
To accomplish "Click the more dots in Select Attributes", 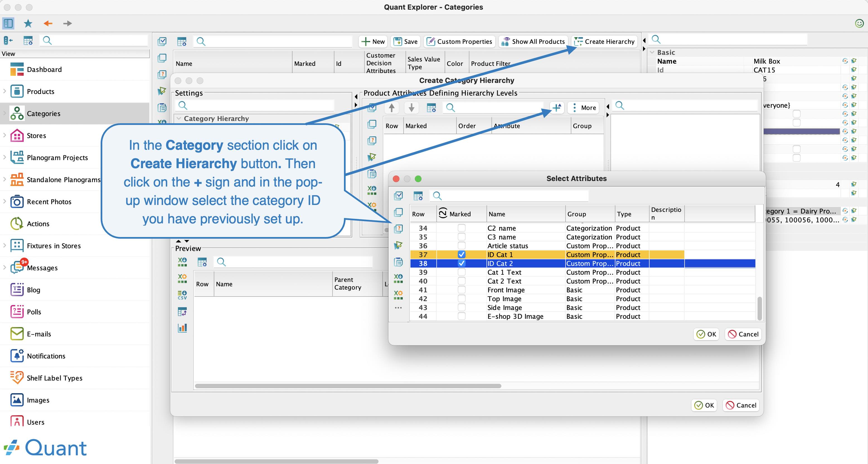I will coord(398,308).
